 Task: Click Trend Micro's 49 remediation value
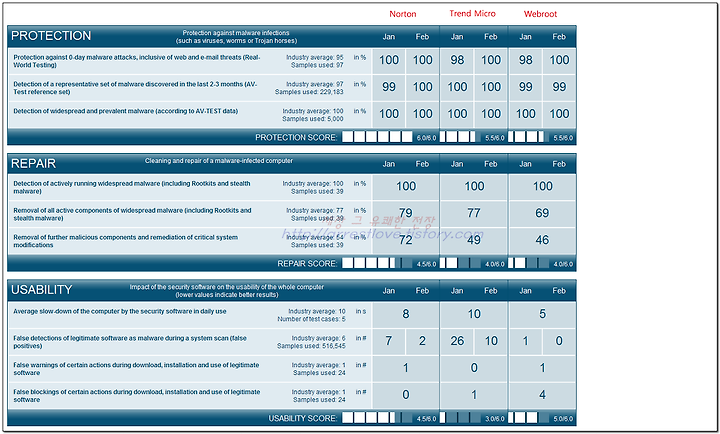click(x=473, y=240)
